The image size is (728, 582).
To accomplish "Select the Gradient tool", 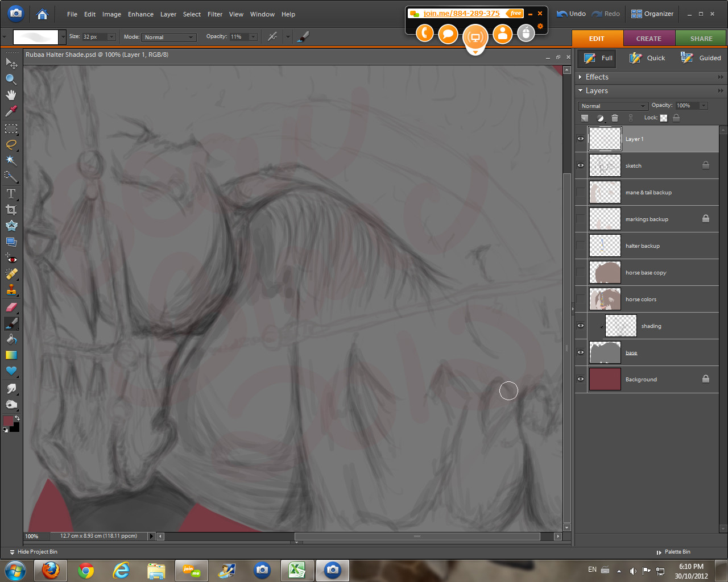I will tap(11, 355).
